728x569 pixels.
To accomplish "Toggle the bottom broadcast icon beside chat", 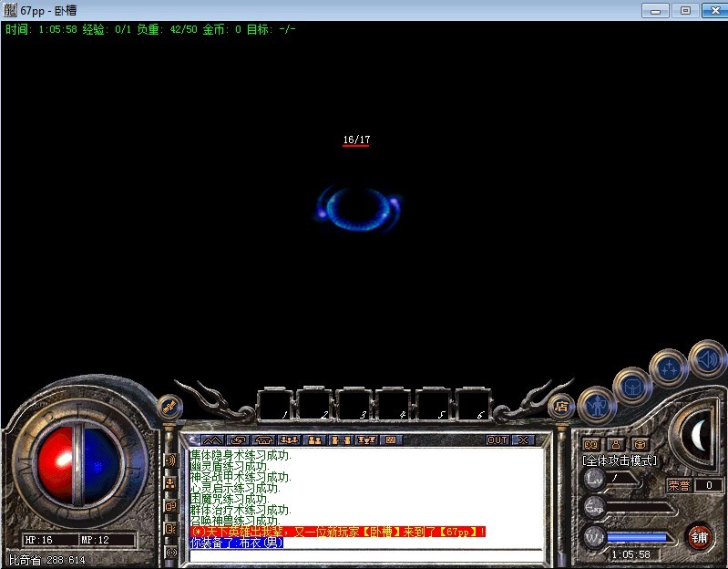I will (171, 553).
